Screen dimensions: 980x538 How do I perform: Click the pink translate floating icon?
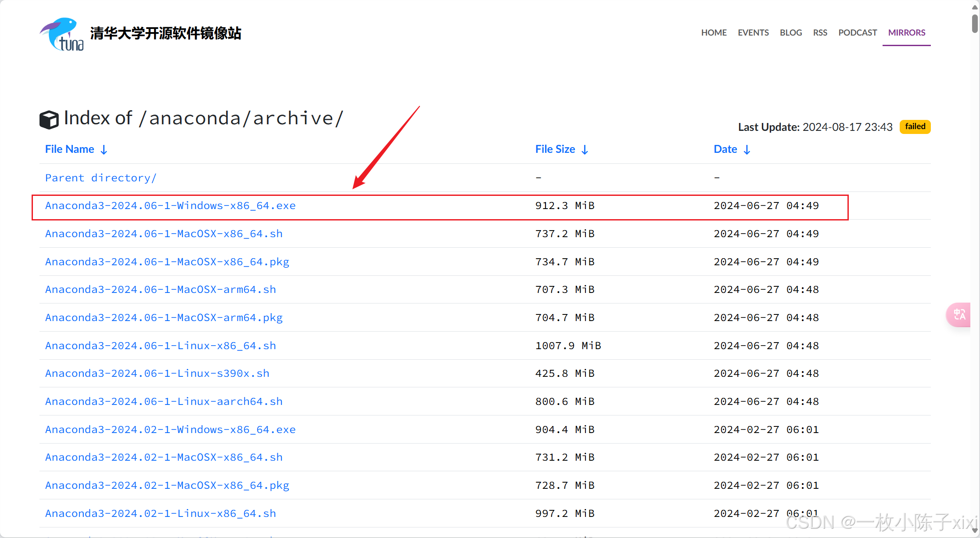click(959, 314)
